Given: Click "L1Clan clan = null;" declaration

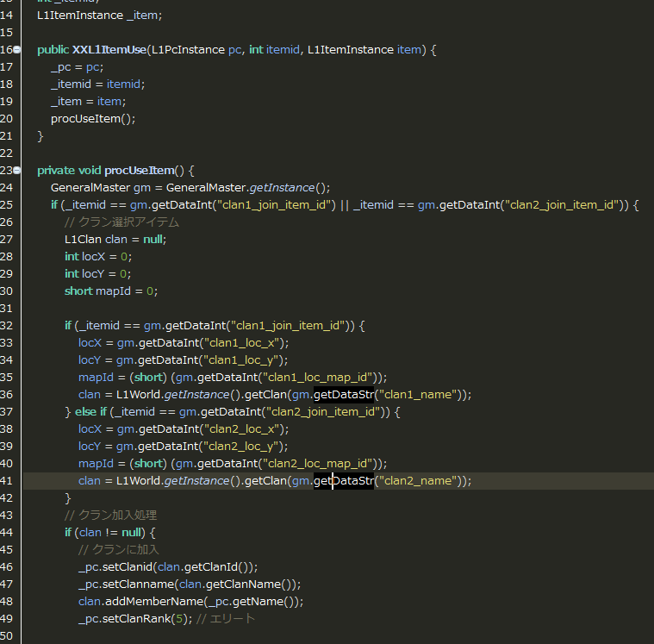Looking at the screenshot, I should 115,240.
